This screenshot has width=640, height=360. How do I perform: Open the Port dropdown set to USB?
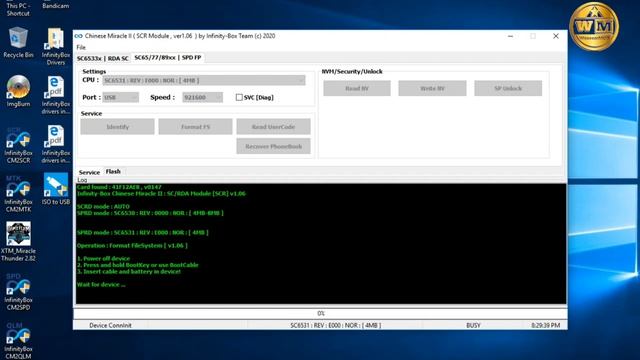120,97
